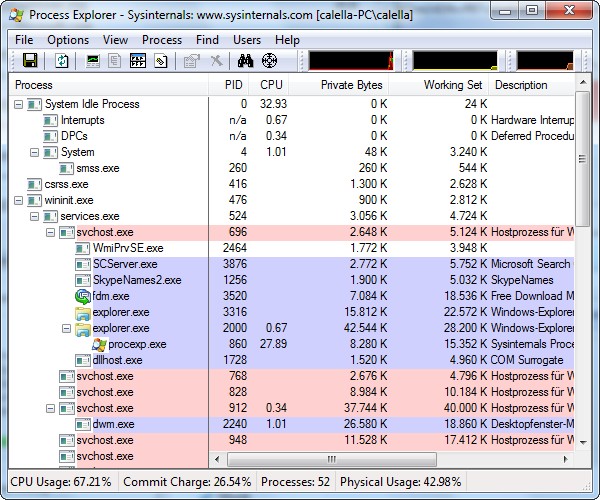600x500 pixels.
Task: Click the Properties toolbar icon
Action: click(x=192, y=60)
